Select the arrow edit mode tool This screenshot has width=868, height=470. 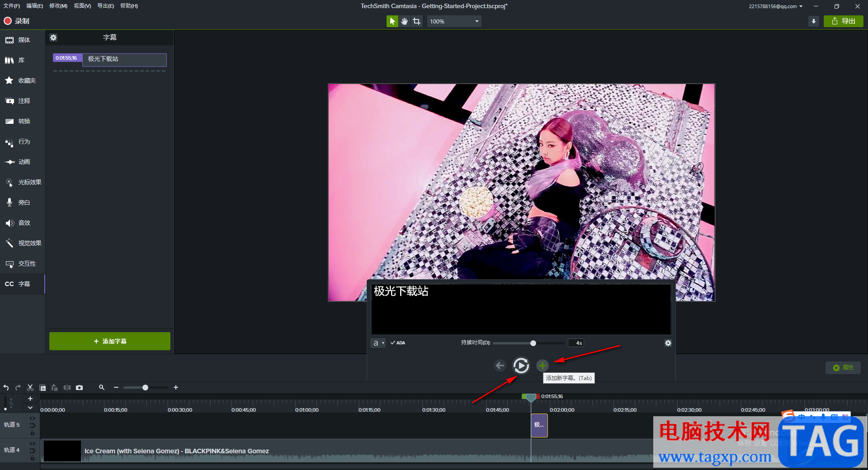coord(392,21)
